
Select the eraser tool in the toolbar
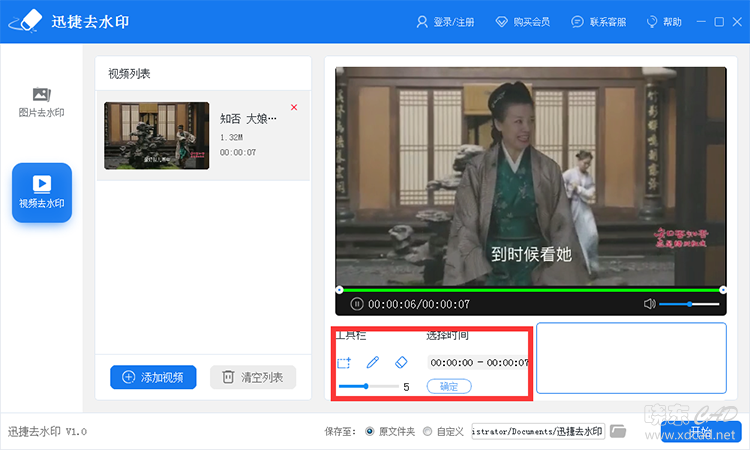(x=401, y=362)
